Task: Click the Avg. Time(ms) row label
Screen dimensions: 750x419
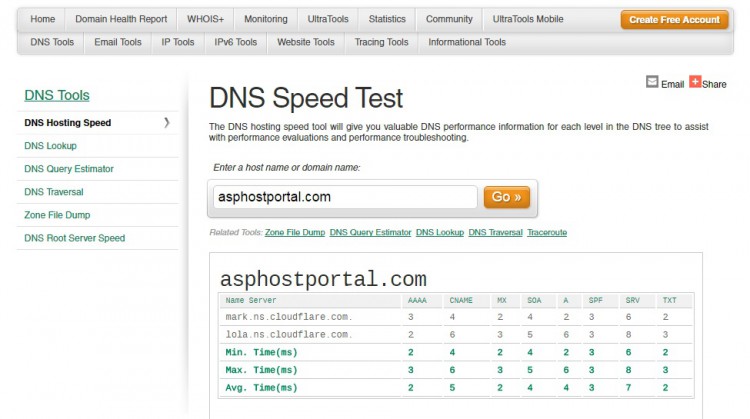Action: (261, 388)
